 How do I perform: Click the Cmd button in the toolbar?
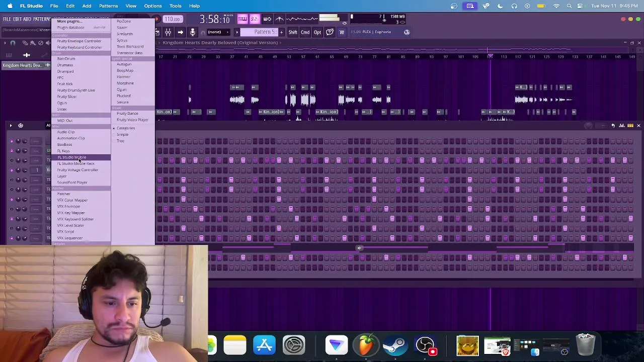305,32
